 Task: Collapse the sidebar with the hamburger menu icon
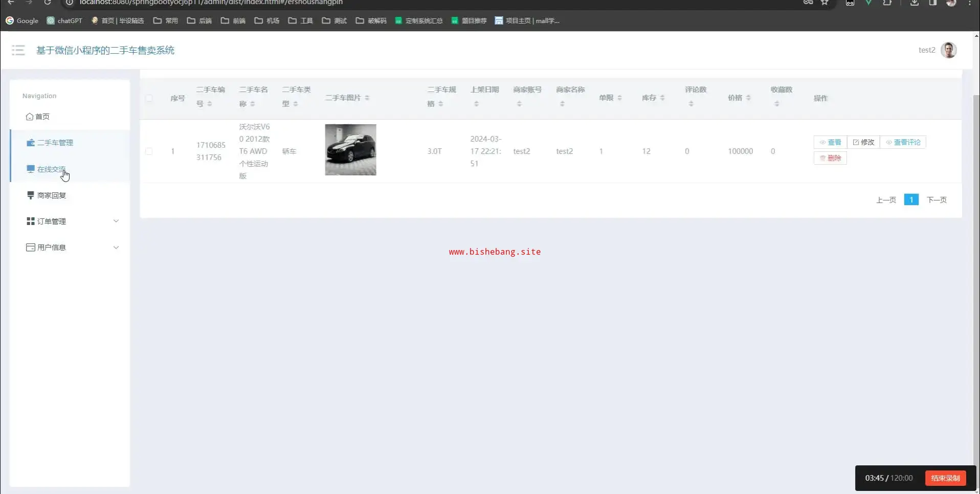[x=18, y=50]
